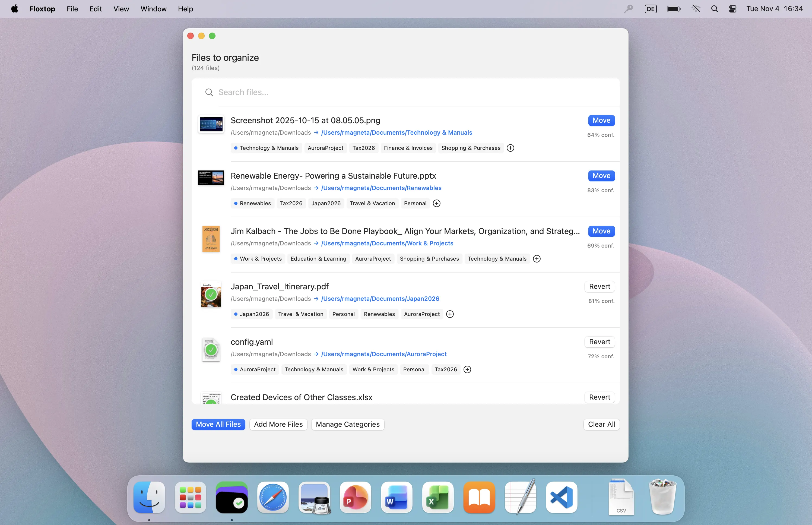Click the Wi-Fi status icon in menu bar
The width and height of the screenshot is (812, 525).
click(x=696, y=9)
